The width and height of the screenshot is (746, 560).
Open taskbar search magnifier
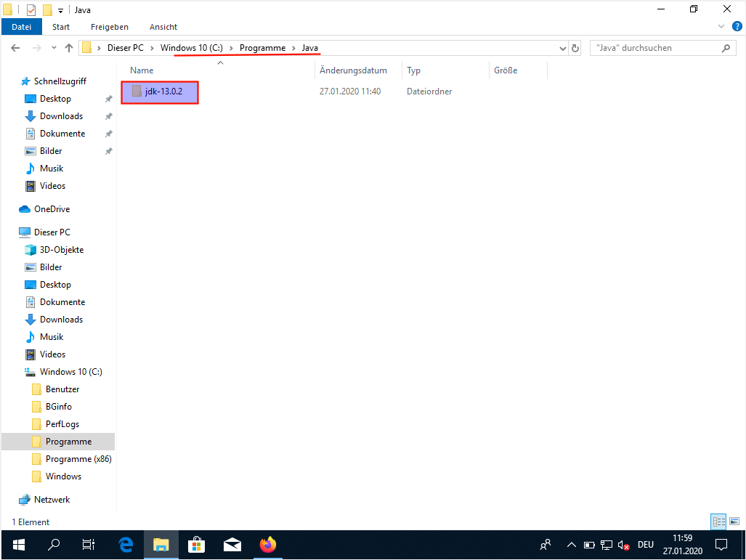(x=53, y=545)
